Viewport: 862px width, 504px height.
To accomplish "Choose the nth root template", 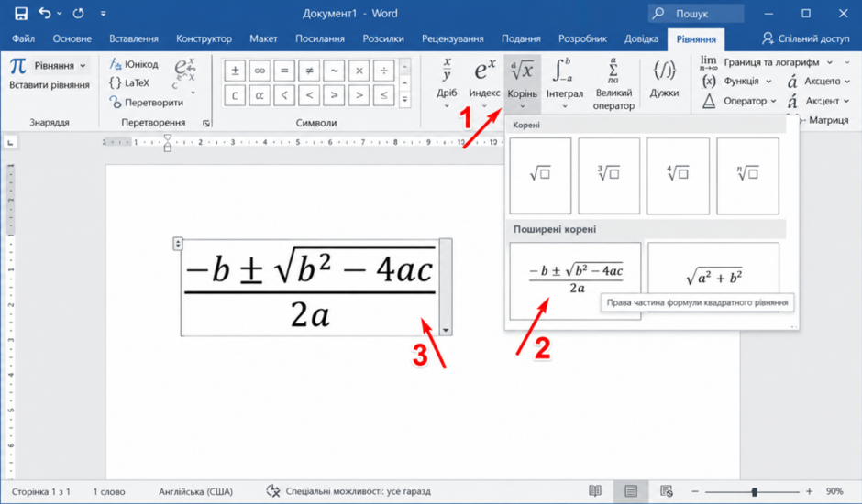I will pyautogui.click(x=747, y=175).
